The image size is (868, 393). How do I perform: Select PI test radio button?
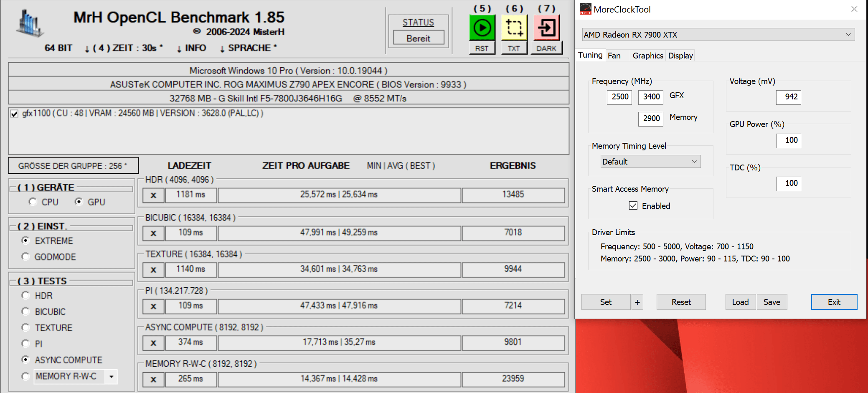point(25,344)
